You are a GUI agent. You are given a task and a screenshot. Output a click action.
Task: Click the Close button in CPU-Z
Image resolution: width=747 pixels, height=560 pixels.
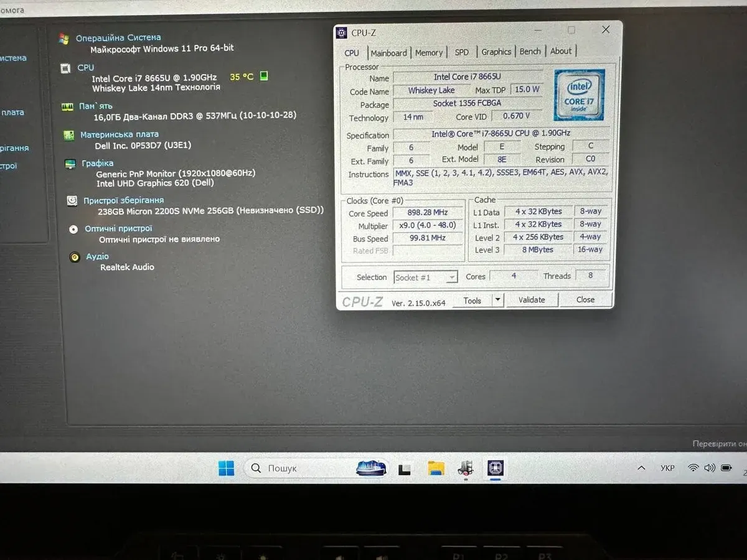click(x=585, y=300)
